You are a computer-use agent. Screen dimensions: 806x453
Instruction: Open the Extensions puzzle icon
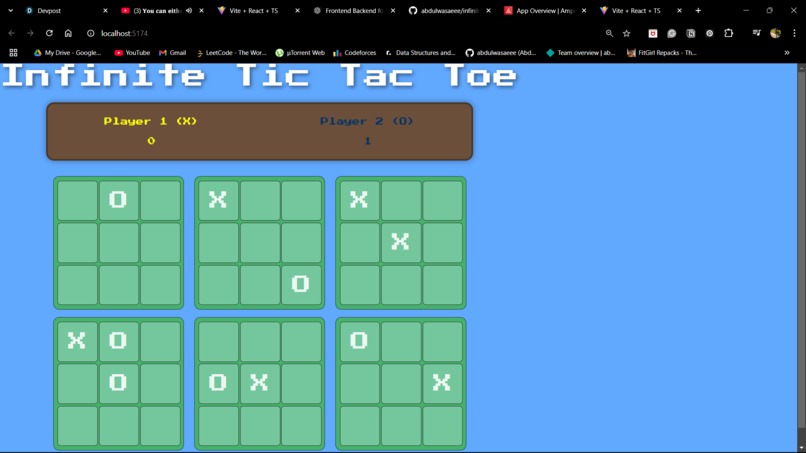[728, 33]
